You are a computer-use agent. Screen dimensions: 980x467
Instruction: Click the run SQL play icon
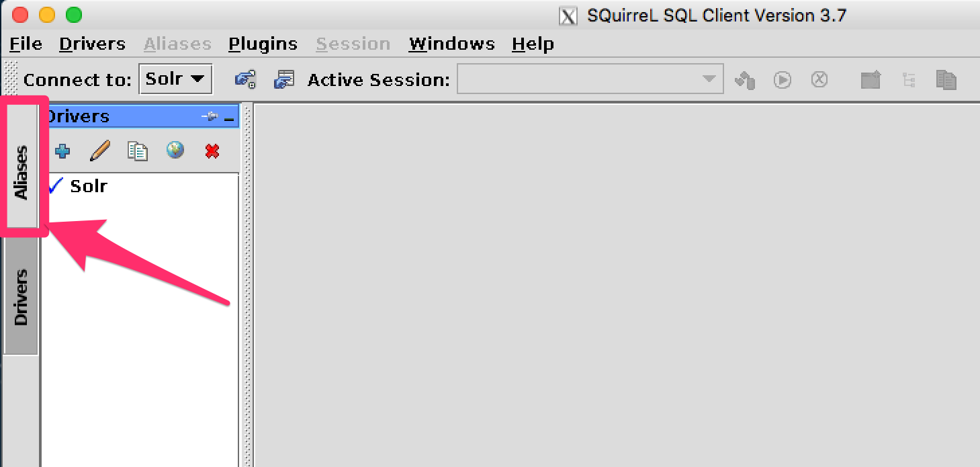pyautogui.click(x=782, y=80)
